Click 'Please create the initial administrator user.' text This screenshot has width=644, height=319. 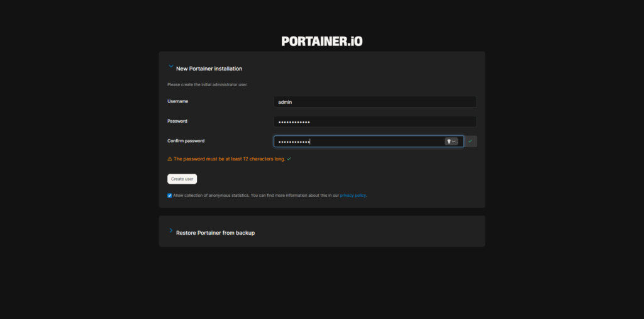click(208, 85)
